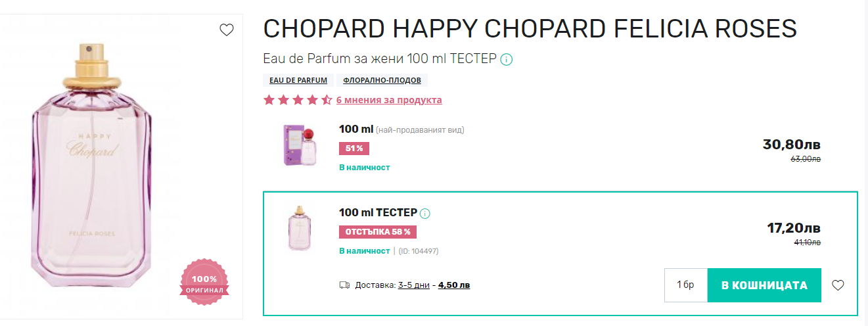Click the 30,80лв price of 100 ml variant
Viewport: 868px width, 326px height.
[x=791, y=145]
